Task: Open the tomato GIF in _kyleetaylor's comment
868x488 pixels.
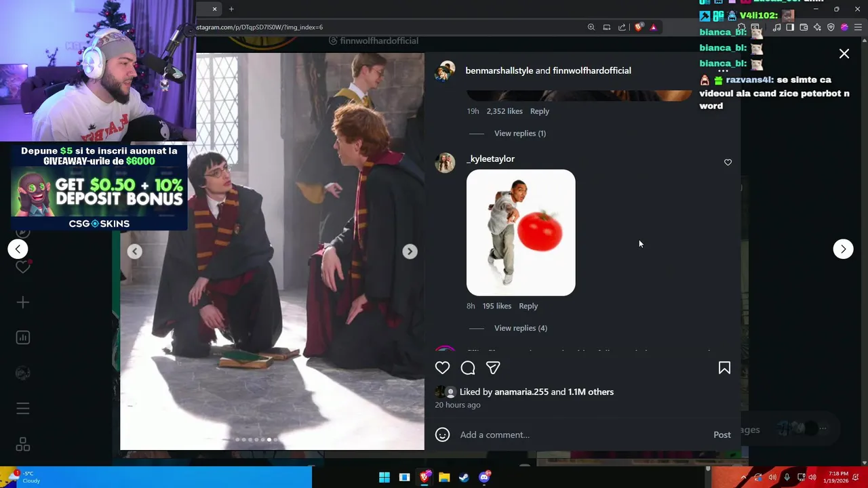Action: 521,232
